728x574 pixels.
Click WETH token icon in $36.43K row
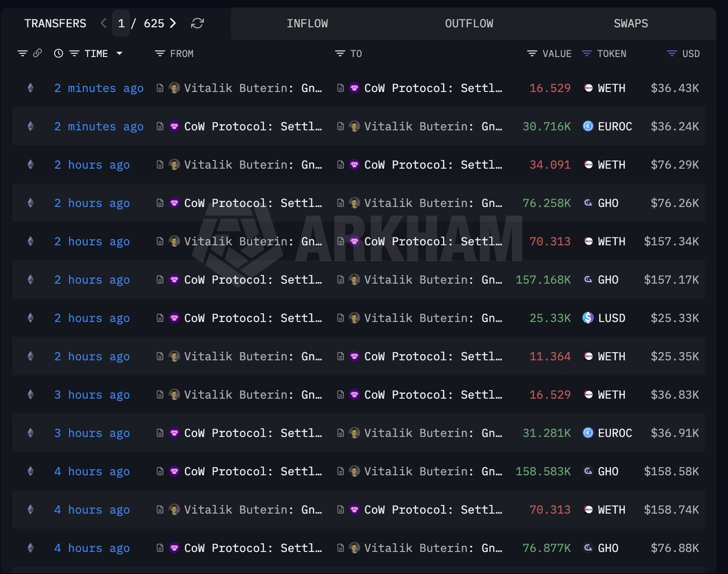click(588, 88)
